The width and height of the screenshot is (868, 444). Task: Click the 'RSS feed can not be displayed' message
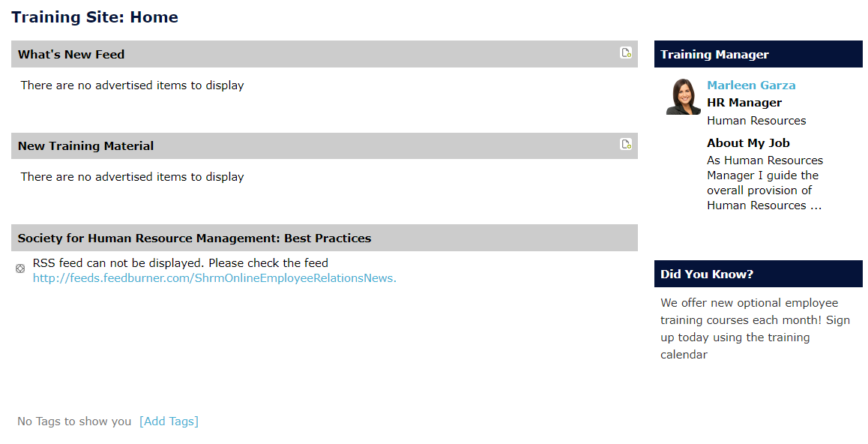pyautogui.click(x=181, y=263)
